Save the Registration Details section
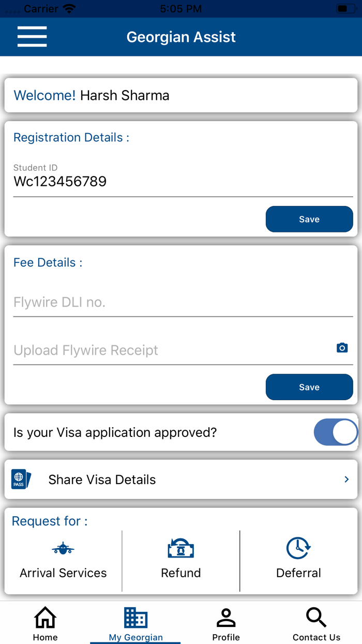This screenshot has width=362, height=644. [x=309, y=219]
